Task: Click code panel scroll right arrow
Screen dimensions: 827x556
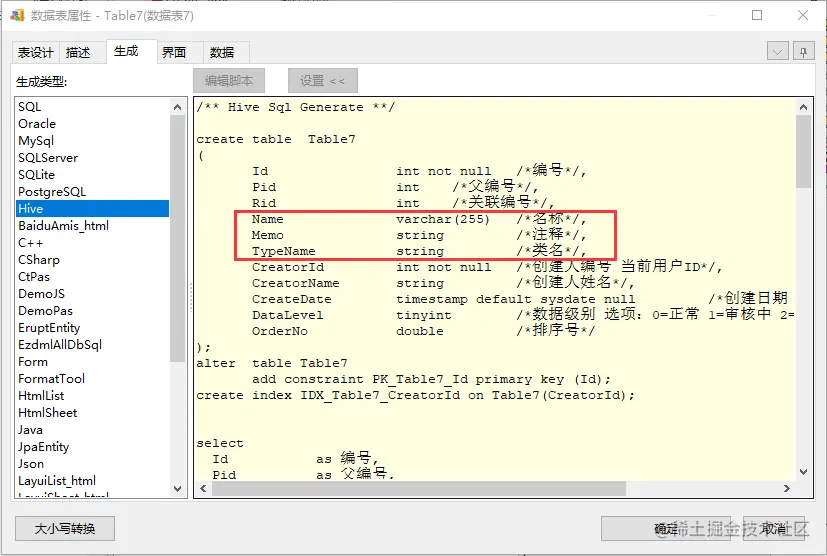Action: click(786, 488)
